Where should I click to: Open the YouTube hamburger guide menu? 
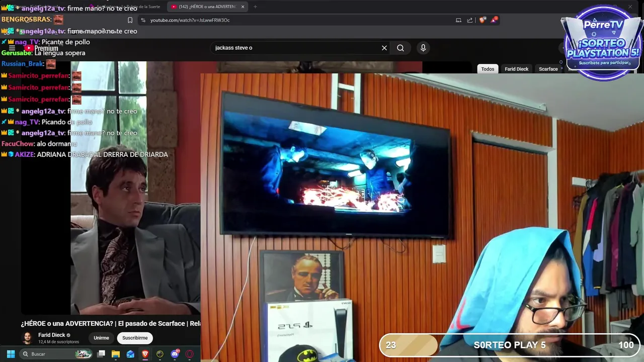[12, 48]
